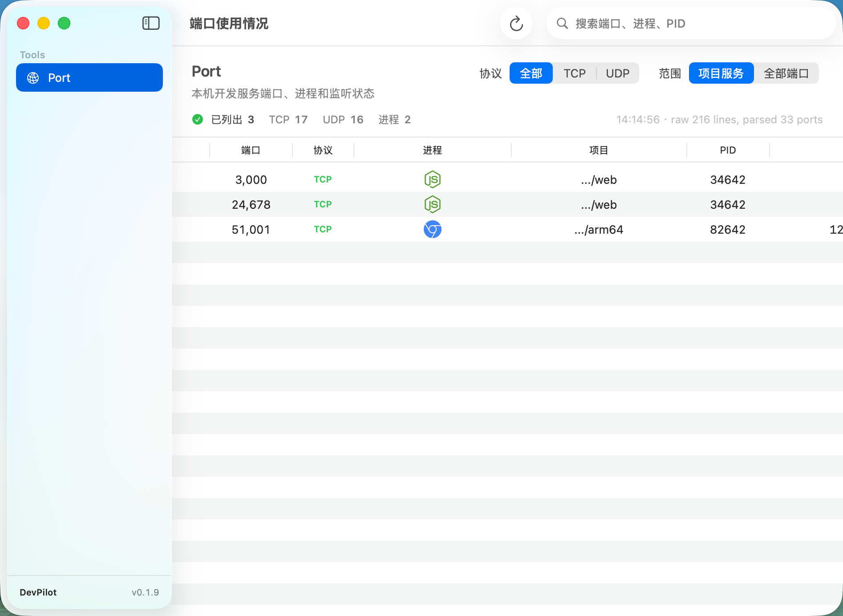Click the raw 216 lines timestamp text
This screenshot has width=843, height=616.
pos(719,119)
